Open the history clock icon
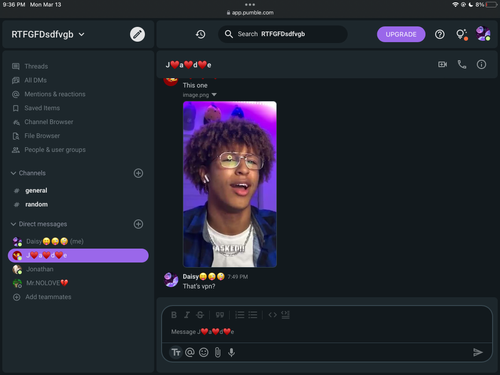The image size is (500, 375). tap(200, 34)
